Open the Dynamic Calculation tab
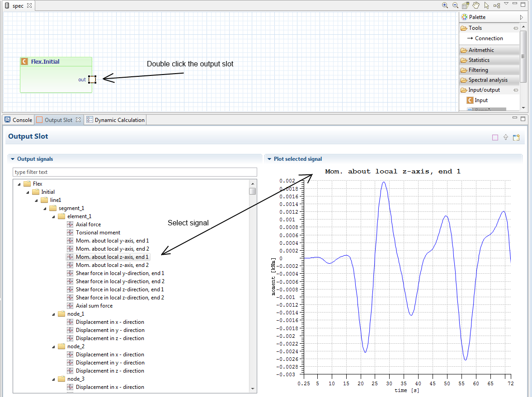The image size is (532, 397). point(119,120)
